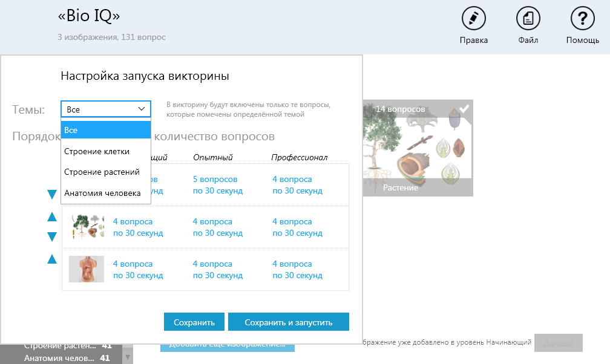Move the first level down with blue arrow
Image resolution: width=610 pixels, height=364 pixels.
52,194
